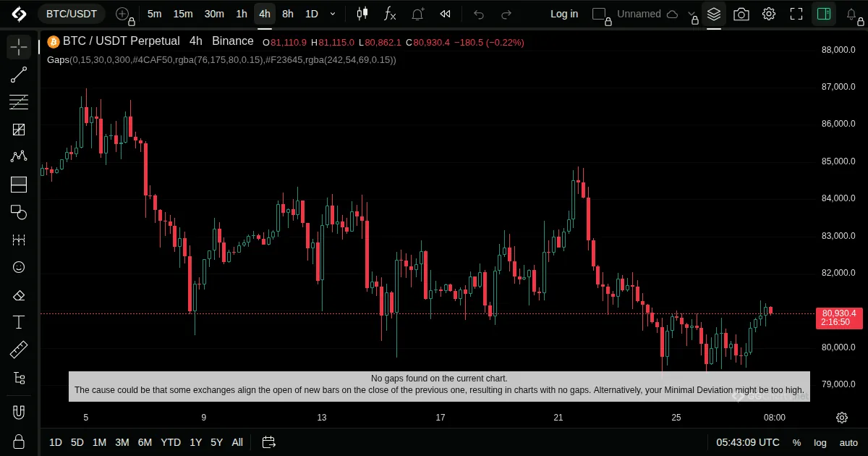Click the app logo in top-left
The width and height of the screenshot is (868, 456).
(19, 14)
